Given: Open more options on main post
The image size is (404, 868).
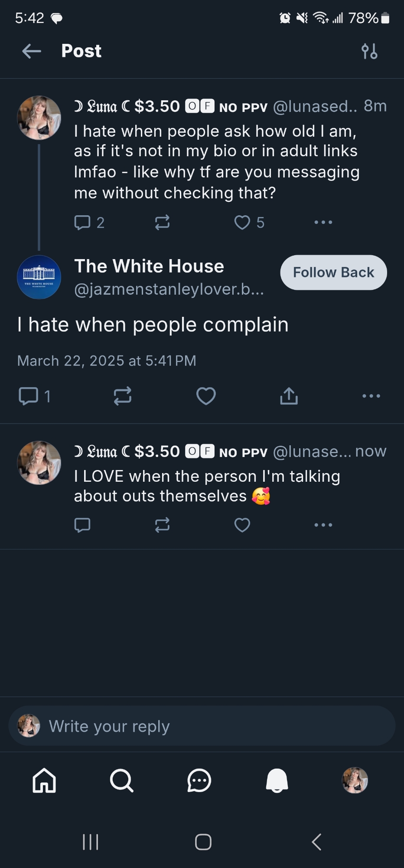Looking at the screenshot, I should [x=371, y=396].
